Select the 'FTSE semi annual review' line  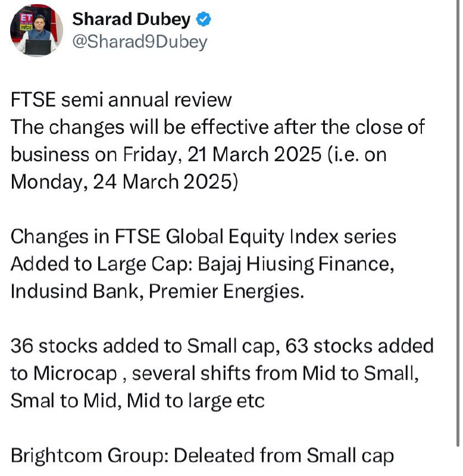pos(121,99)
